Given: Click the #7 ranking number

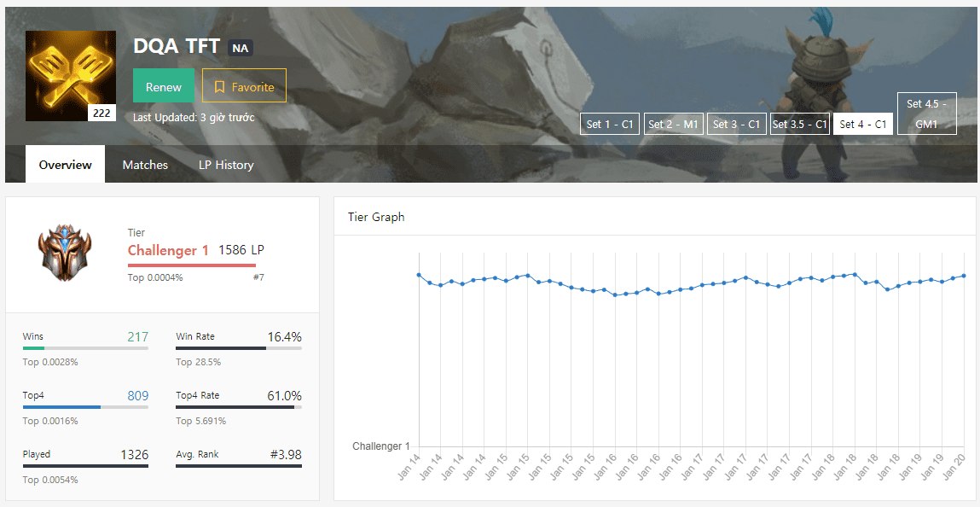Looking at the screenshot, I should pos(258,277).
